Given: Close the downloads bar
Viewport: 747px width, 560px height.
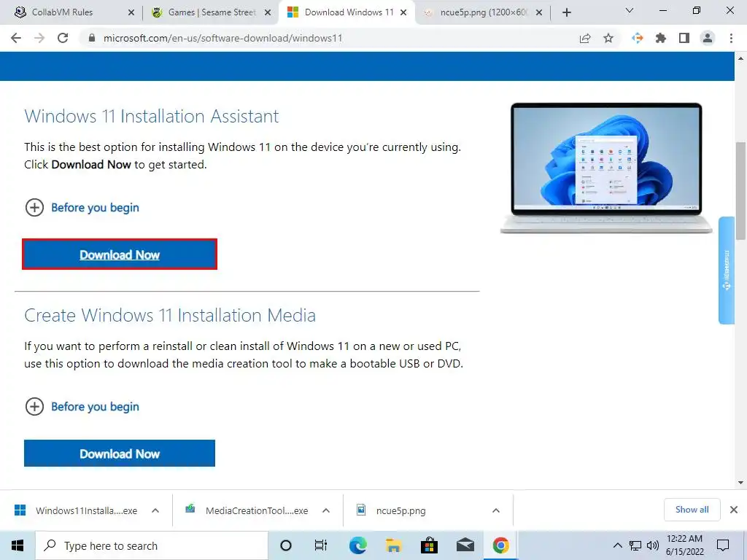Looking at the screenshot, I should (x=734, y=510).
